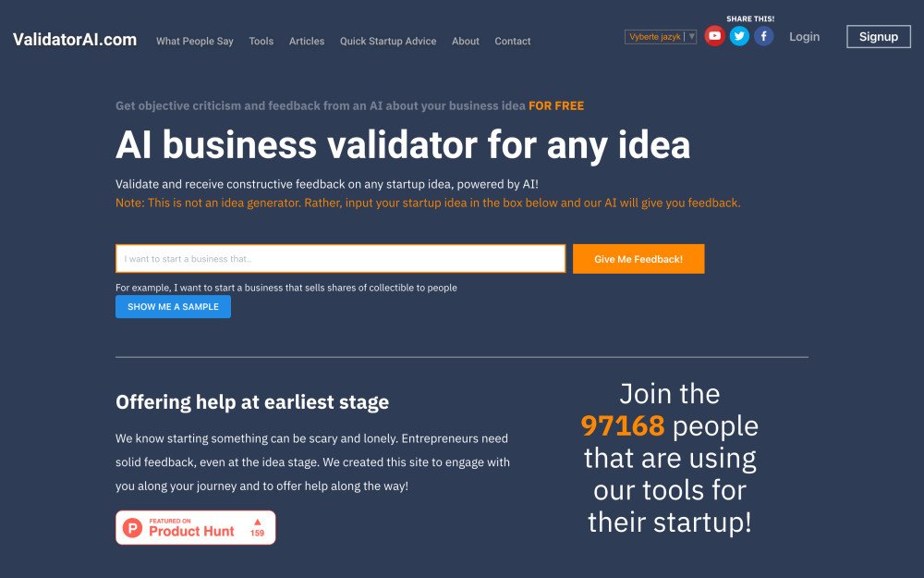The image size is (924, 578).
Task: Click the Signup button
Action: (878, 36)
